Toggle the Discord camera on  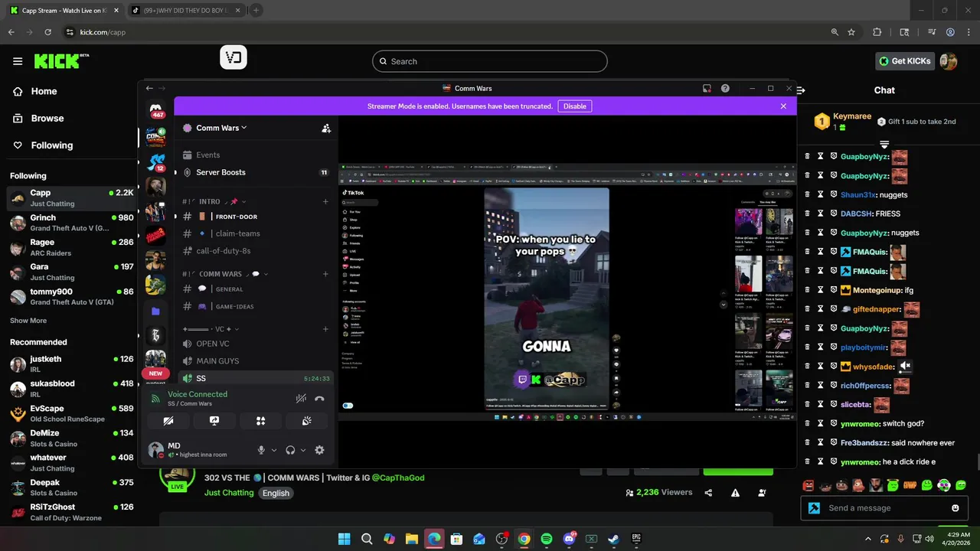click(168, 421)
